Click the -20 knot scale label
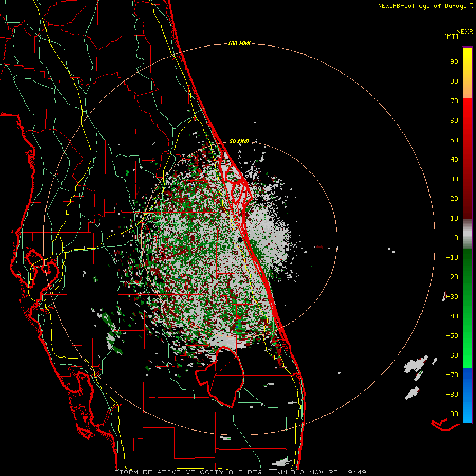 coord(452,277)
